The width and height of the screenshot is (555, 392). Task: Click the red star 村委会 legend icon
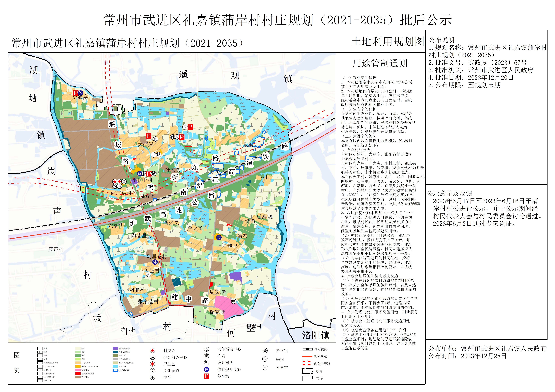click(152, 350)
